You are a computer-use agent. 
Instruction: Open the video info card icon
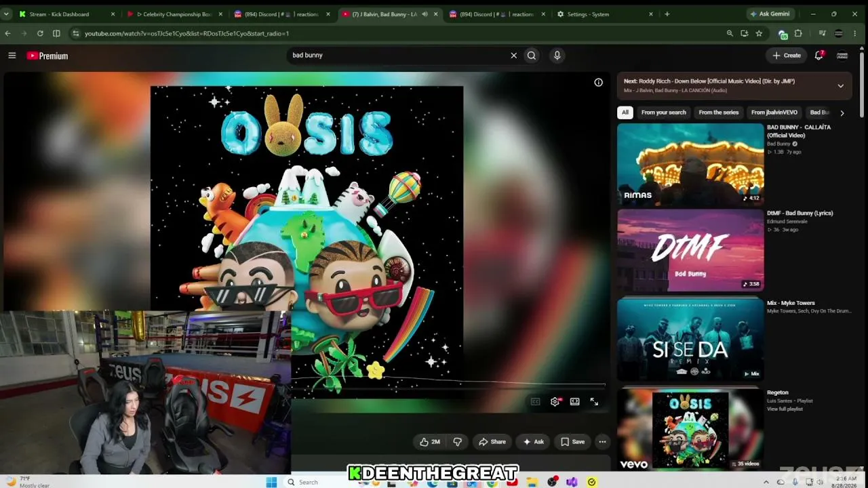pyautogui.click(x=598, y=82)
